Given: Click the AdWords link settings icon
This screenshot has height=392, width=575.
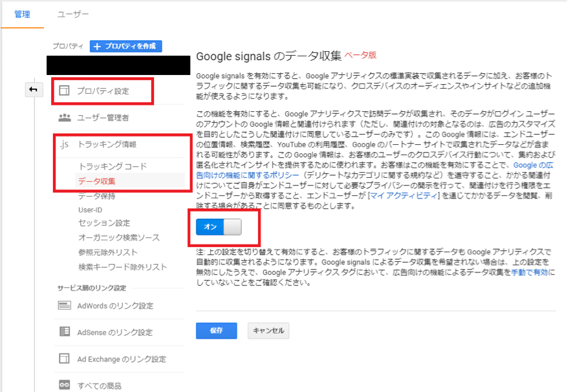Looking at the screenshot, I should pyautogui.click(x=64, y=305).
